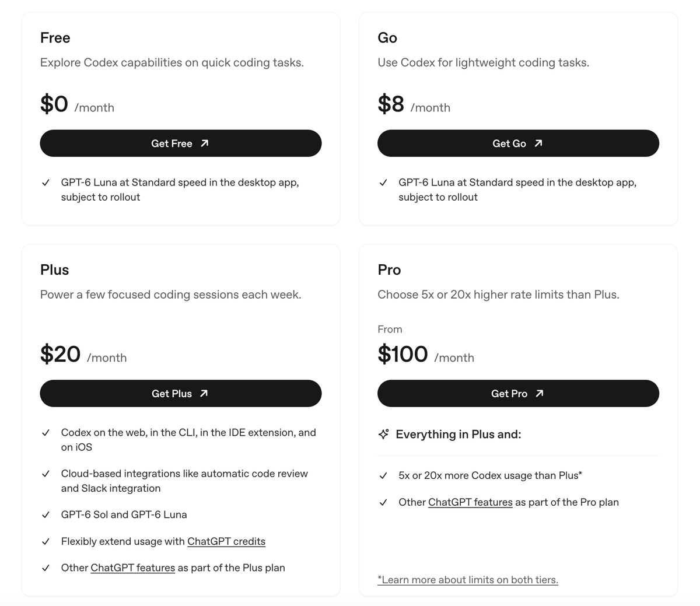Click checkmark by Cloud-based integrations feature
700x606 pixels.
pyautogui.click(x=45, y=474)
